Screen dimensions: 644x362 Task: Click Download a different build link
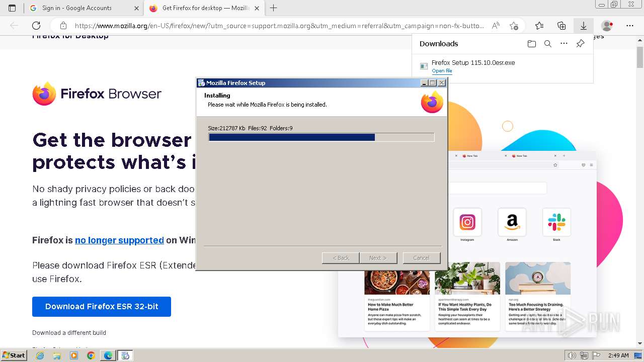pos(69,333)
